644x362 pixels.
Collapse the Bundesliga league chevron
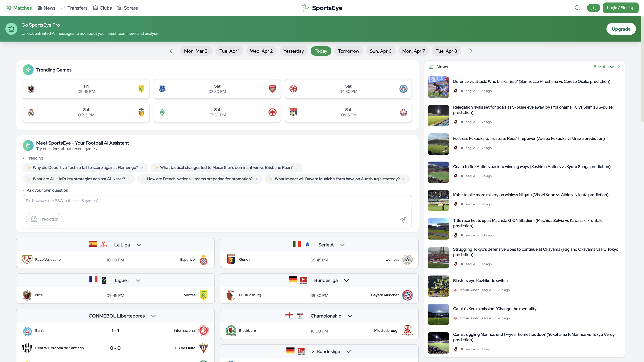346,280
